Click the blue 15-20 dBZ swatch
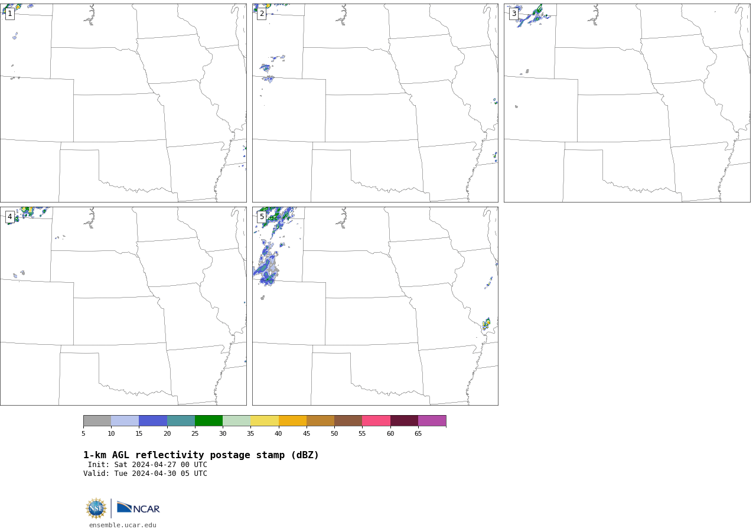 pos(153,421)
